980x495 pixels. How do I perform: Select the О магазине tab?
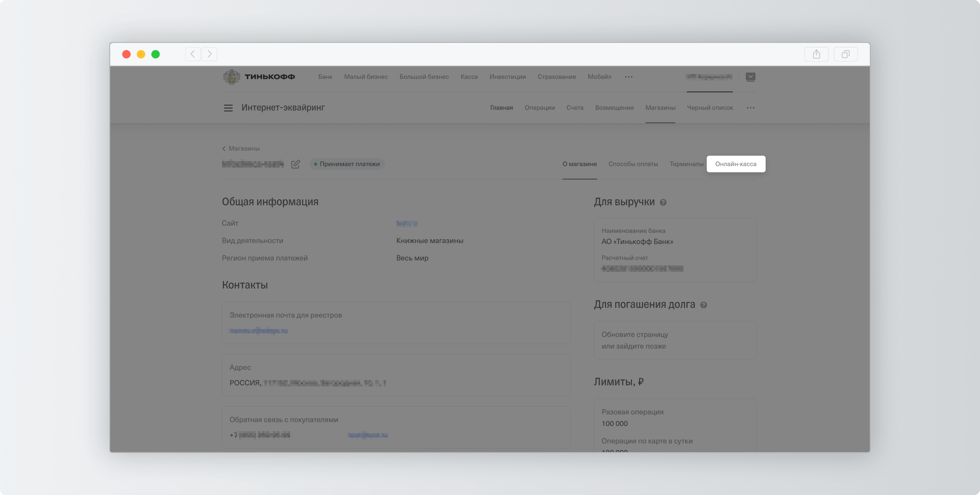tap(580, 164)
